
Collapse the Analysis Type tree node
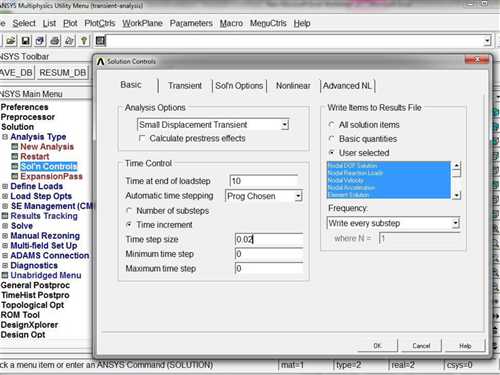click(x=5, y=137)
